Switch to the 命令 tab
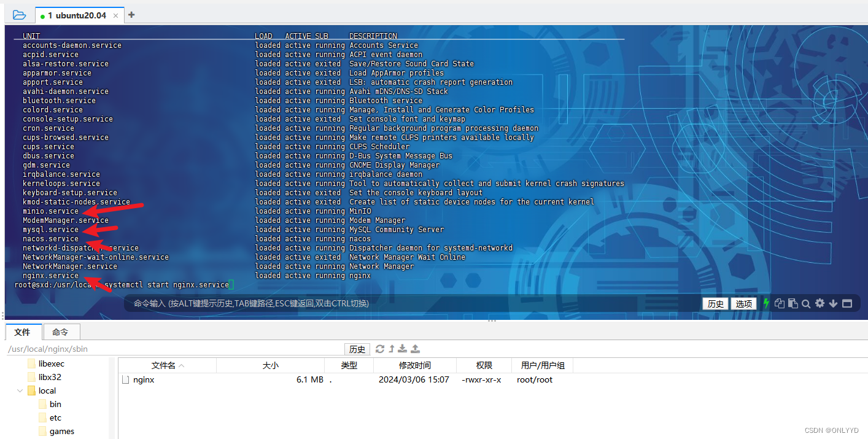This screenshot has width=868, height=439. tap(60, 332)
